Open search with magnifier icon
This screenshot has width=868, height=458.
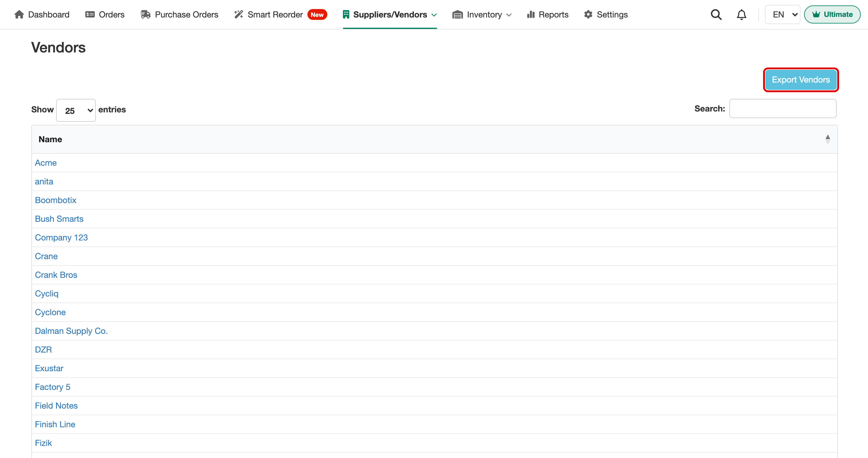tap(716, 14)
